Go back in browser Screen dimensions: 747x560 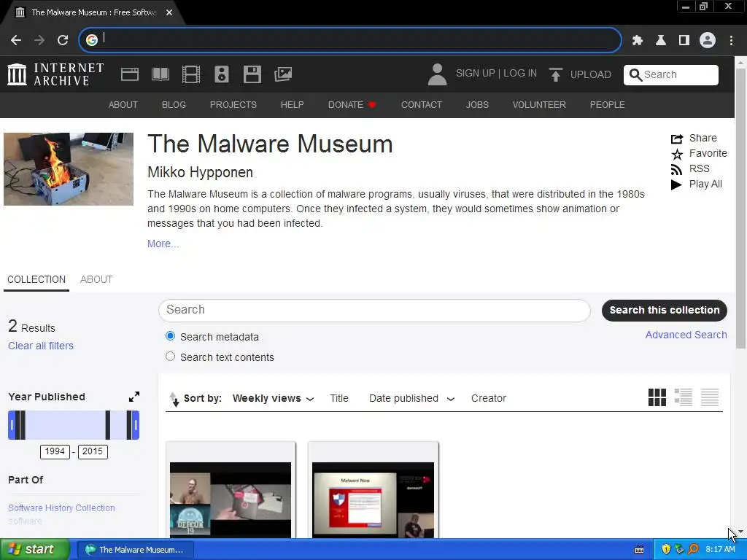[x=16, y=40]
